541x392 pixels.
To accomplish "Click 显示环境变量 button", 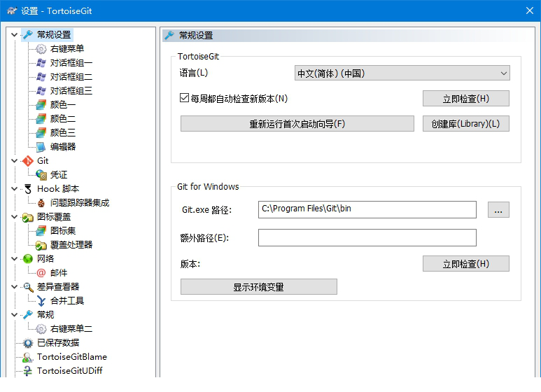I will pyautogui.click(x=259, y=287).
